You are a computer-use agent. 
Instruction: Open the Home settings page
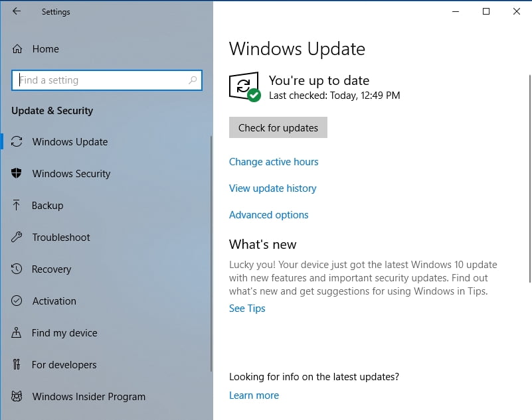(x=45, y=49)
